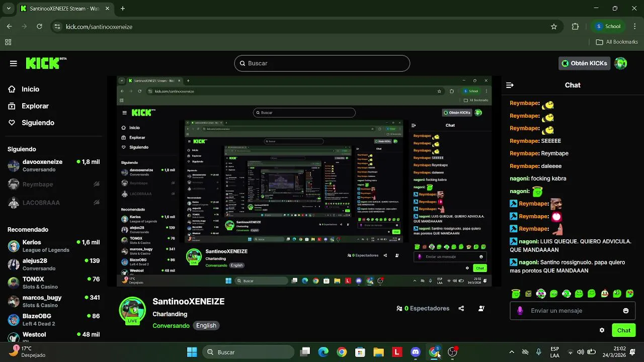Open davooxeneize channel in sidebar
644x362 pixels.
tap(53, 165)
